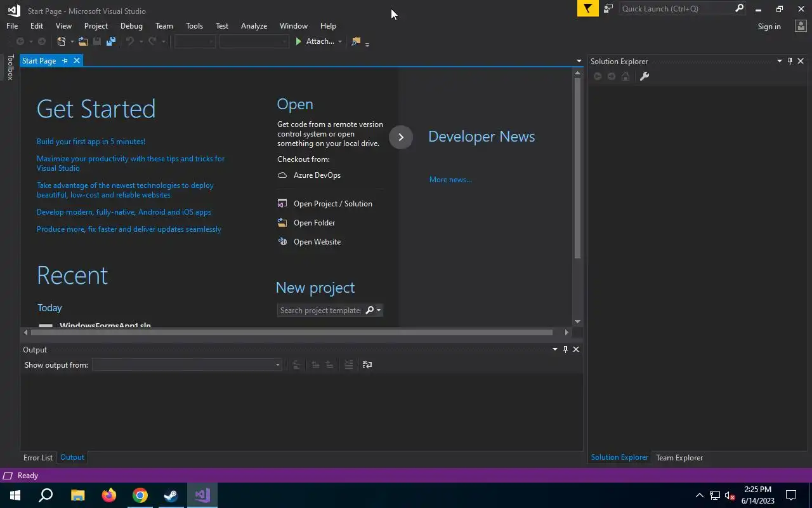Open the Output window position dropdown

(x=555, y=349)
